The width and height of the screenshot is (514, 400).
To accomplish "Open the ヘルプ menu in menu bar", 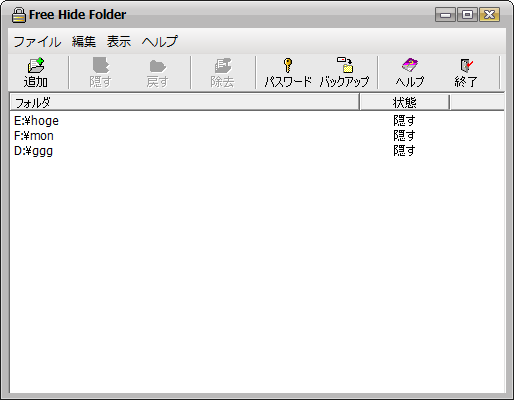I will (160, 42).
